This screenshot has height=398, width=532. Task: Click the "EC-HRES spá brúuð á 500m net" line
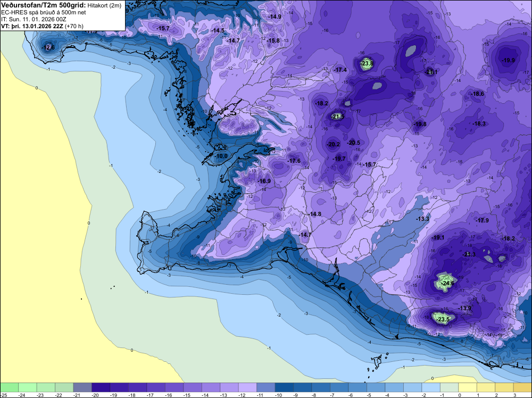coord(44,13)
